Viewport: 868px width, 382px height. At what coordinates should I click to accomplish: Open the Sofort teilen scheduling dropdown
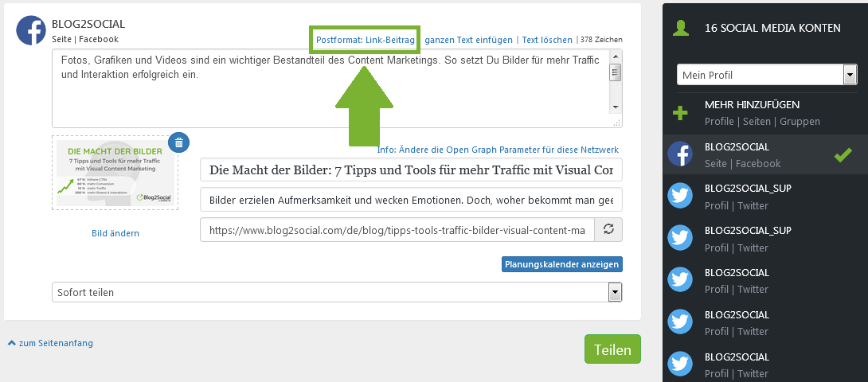tap(337, 292)
